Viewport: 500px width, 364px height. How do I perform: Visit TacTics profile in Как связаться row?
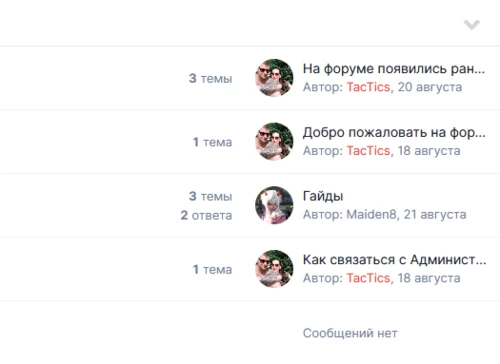click(368, 278)
